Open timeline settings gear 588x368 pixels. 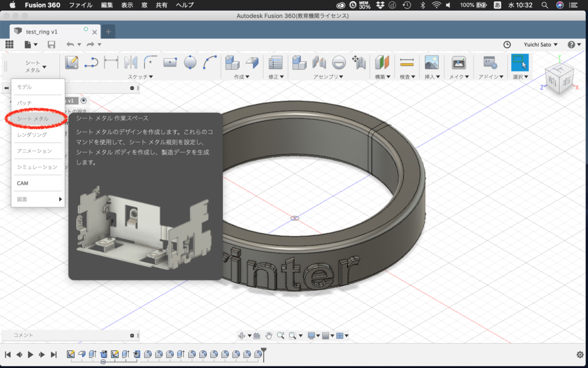(x=580, y=354)
